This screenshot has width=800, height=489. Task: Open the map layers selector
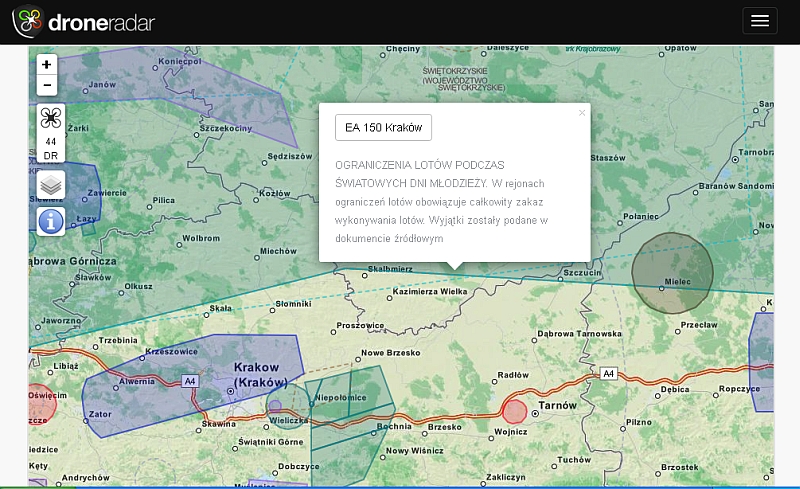pos(51,185)
